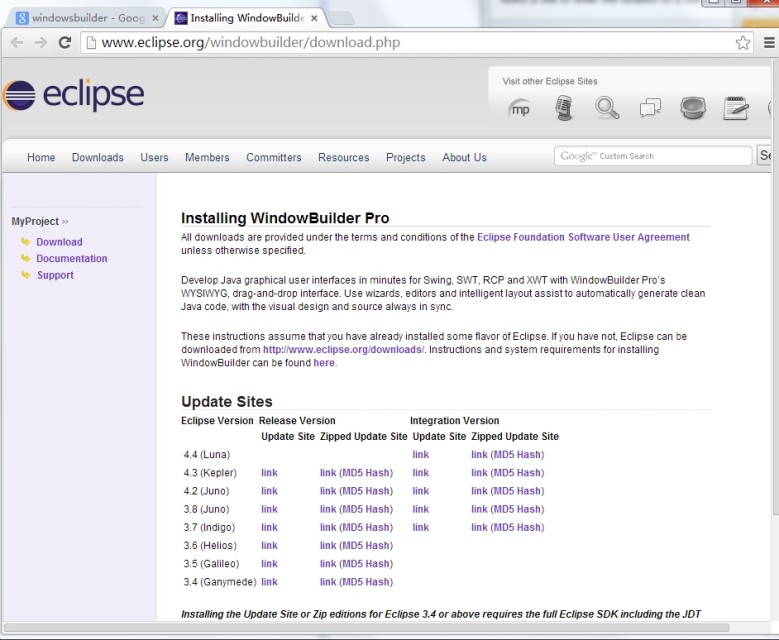Open 3.7 Indigo integration update site link
This screenshot has width=779, height=640.
click(421, 527)
